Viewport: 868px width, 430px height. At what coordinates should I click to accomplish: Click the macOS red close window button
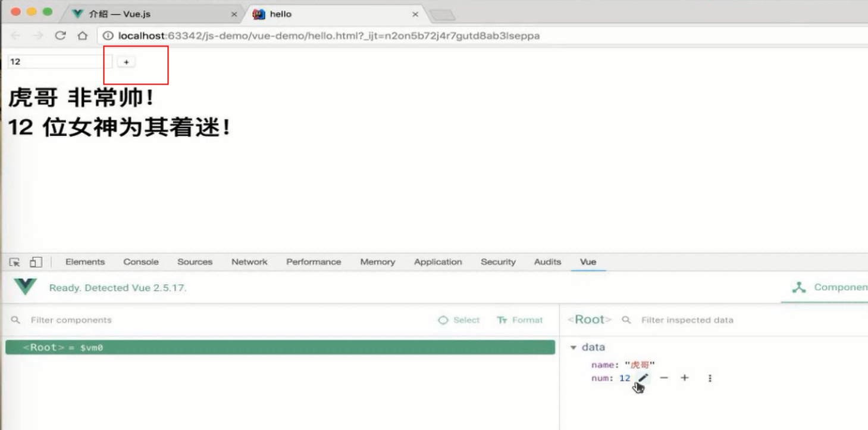coord(15,12)
